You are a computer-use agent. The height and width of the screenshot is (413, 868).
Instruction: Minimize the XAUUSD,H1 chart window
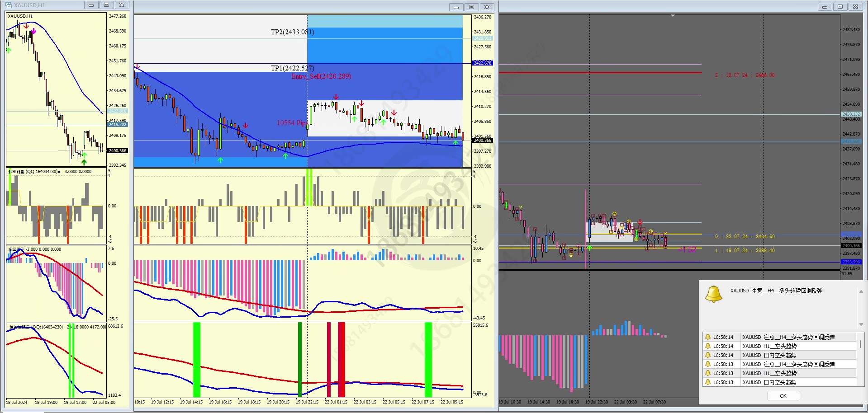[91, 5]
